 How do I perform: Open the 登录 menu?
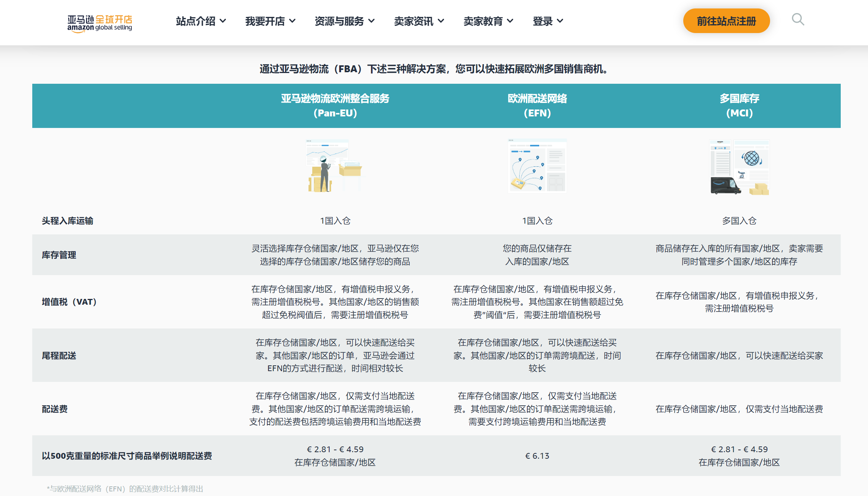pyautogui.click(x=548, y=21)
